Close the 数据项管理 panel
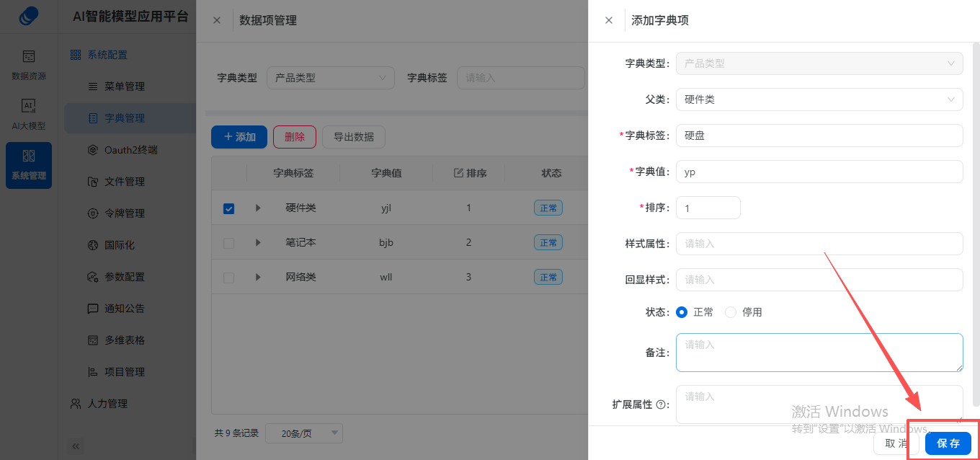Image resolution: width=980 pixels, height=460 pixels. 217,20
